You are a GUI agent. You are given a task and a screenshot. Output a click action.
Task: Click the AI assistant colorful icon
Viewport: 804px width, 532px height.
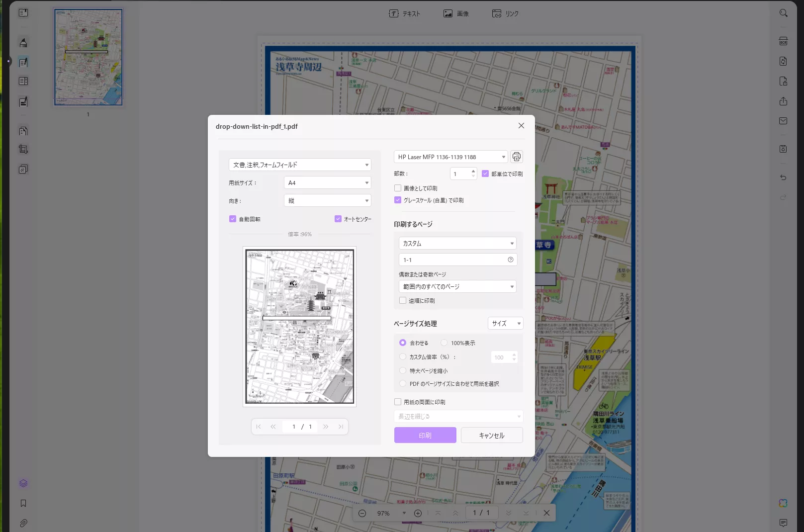(x=783, y=503)
